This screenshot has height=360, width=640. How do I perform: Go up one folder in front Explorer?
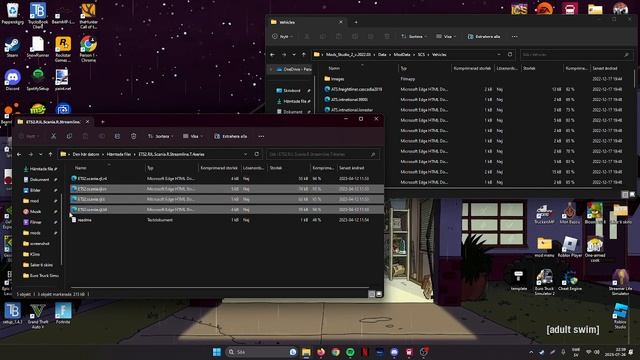(x=51, y=154)
